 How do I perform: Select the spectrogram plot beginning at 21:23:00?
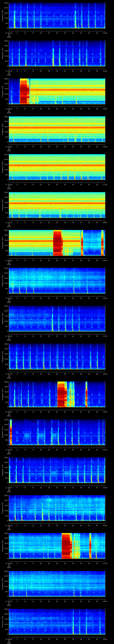tap(57, 54)
